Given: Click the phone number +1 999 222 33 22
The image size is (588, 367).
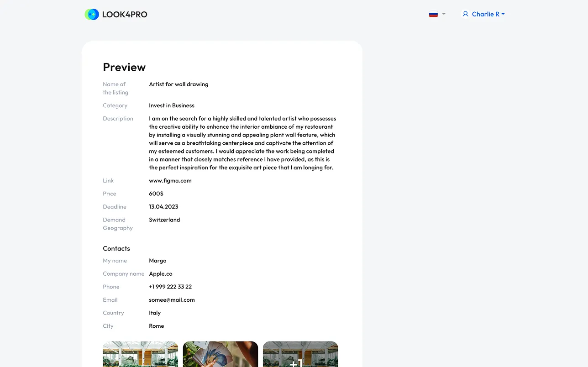Looking at the screenshot, I should (170, 287).
